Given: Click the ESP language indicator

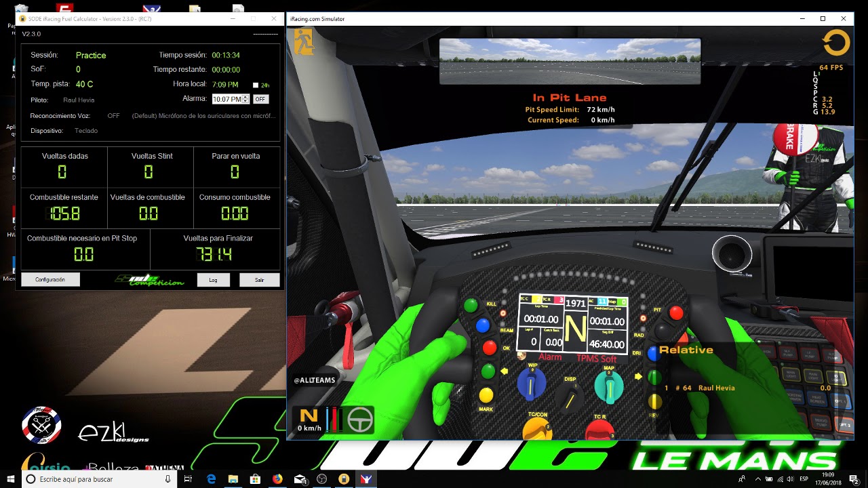Looking at the screenshot, I should point(804,479).
